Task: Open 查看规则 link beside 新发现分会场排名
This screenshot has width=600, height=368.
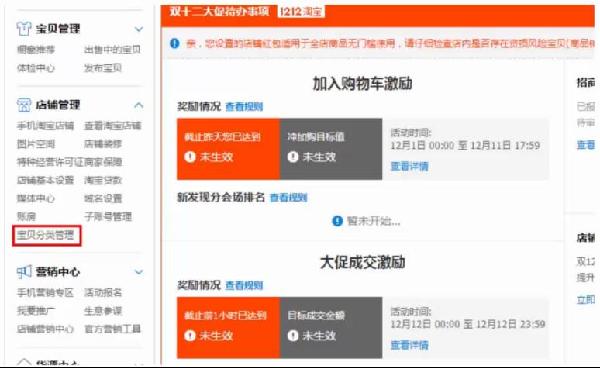Action: [289, 198]
